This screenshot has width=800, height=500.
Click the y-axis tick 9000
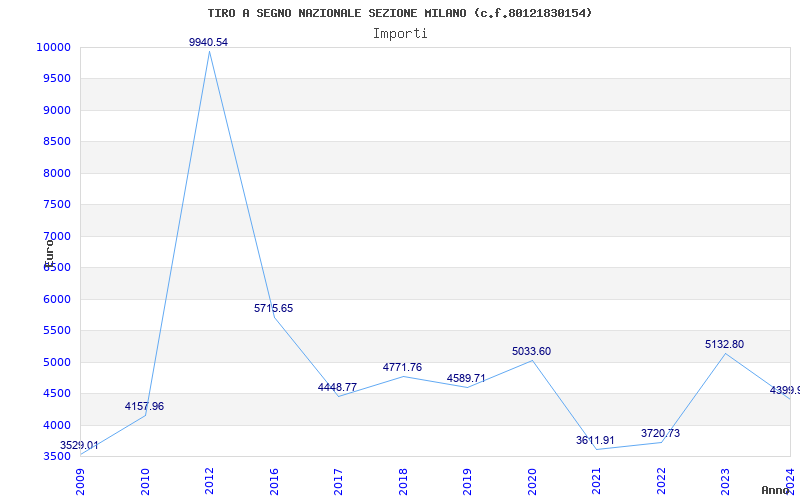point(56,110)
